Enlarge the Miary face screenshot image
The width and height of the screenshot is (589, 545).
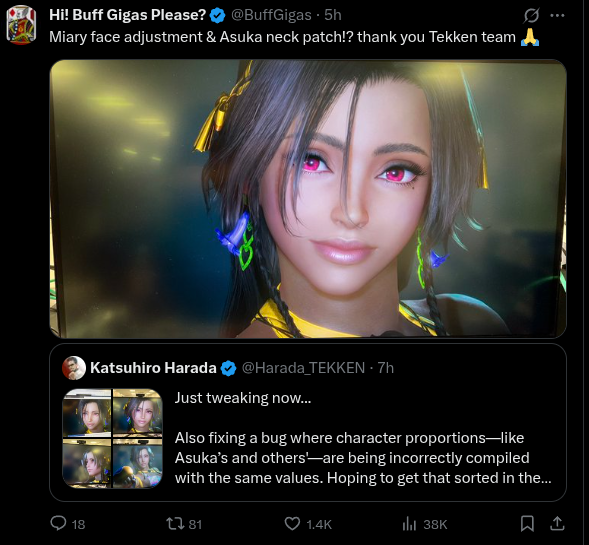(x=308, y=199)
